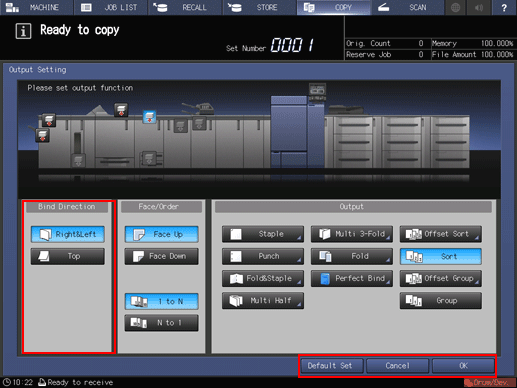This screenshot has height=388, width=517.
Task: Click Default Set button
Action: tap(331, 366)
